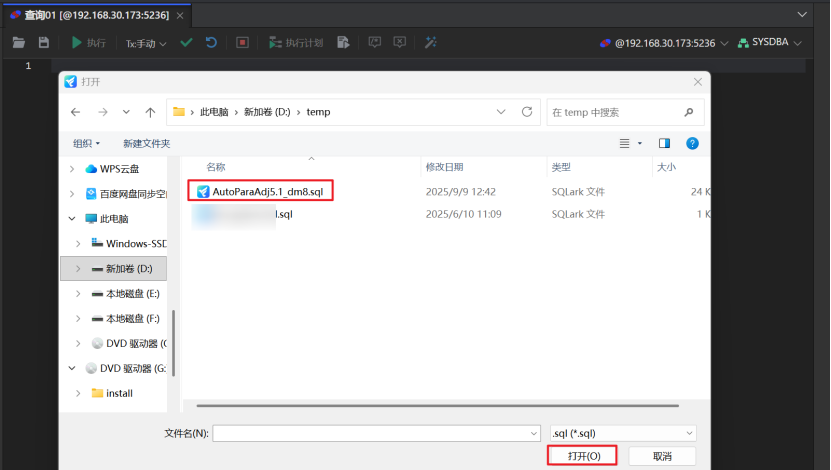Expand the 新加卷 (D:) tree node

click(x=78, y=269)
